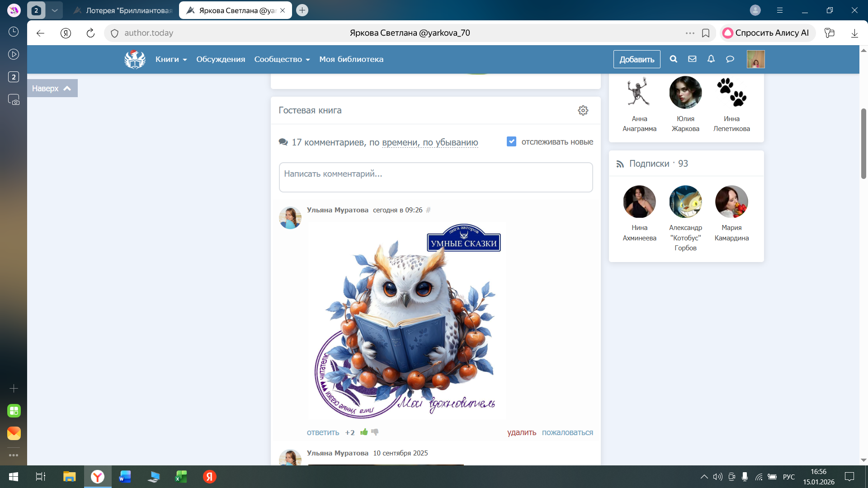
Task: Open File Explorer from the taskbar
Action: click(x=69, y=477)
